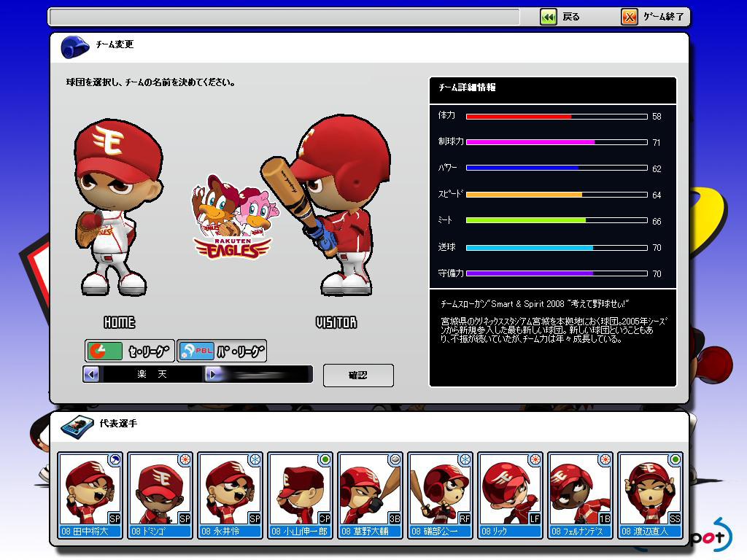
Task: Click the team name field showing 楽天
Action: (152, 374)
